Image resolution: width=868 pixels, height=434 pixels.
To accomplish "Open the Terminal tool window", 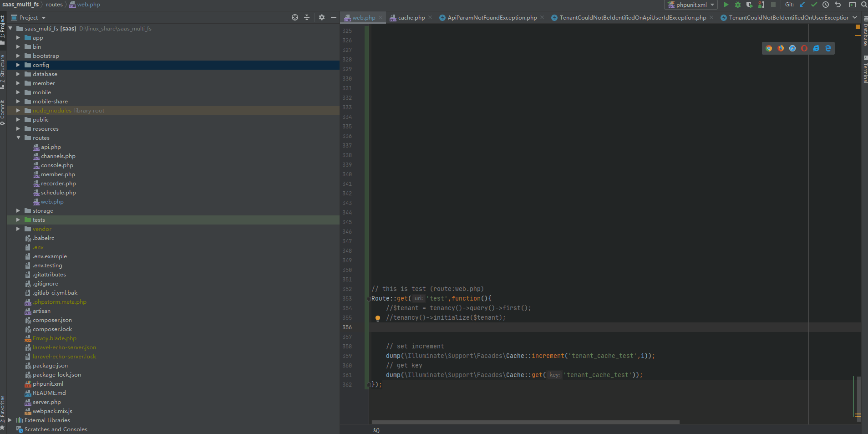I will tap(864, 77).
